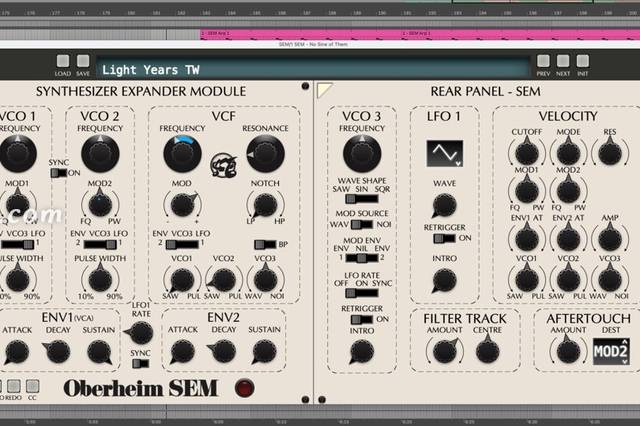Viewport: 640px width, 426px height.
Task: Click the velocity RES knob
Action: 610,152
